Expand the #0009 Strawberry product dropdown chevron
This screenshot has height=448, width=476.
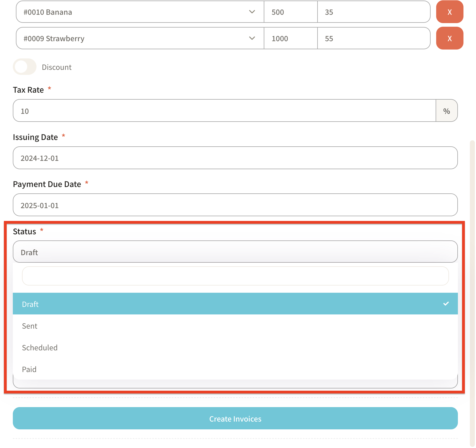(x=252, y=38)
